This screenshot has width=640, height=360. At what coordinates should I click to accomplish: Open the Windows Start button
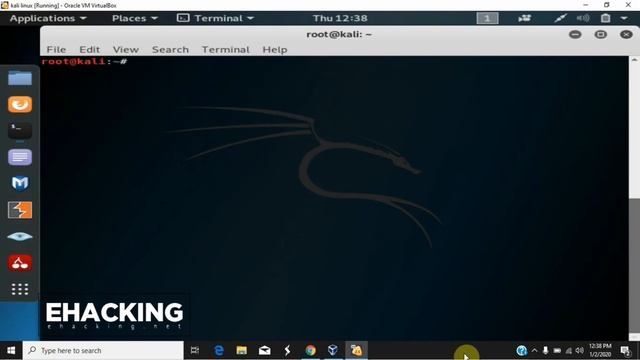pyautogui.click(x=11, y=351)
